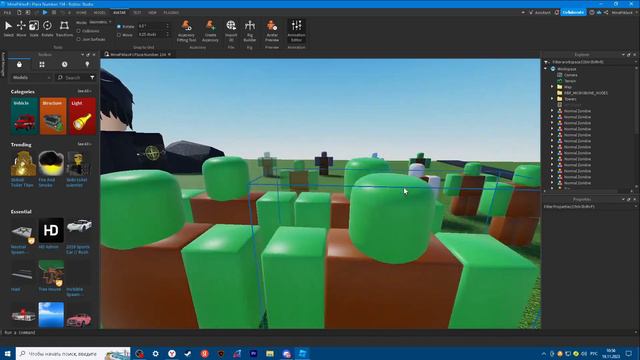The height and width of the screenshot is (360, 640).
Task: Click the Play button in quick access toolbar
Action: pos(45,12)
